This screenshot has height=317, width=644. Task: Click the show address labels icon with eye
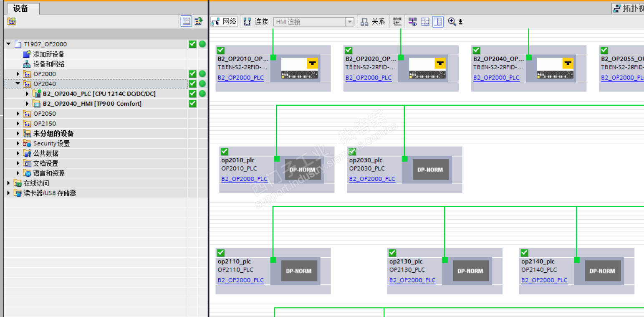pyautogui.click(x=412, y=22)
